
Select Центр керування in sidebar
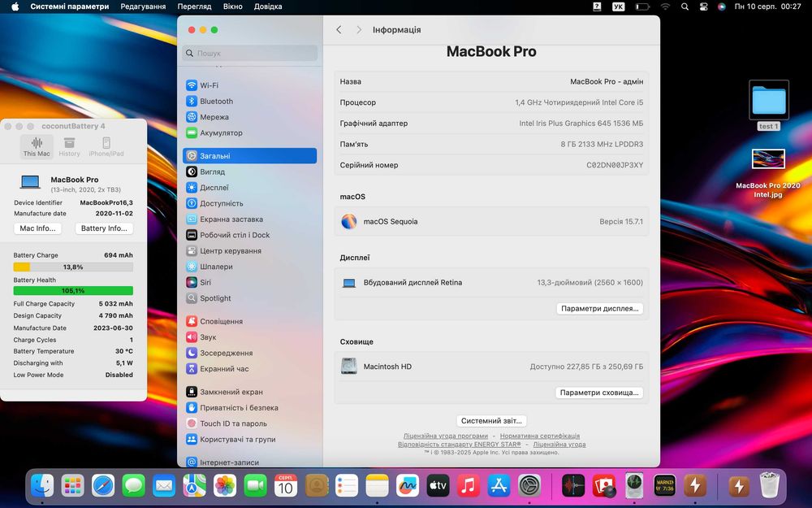click(249, 251)
